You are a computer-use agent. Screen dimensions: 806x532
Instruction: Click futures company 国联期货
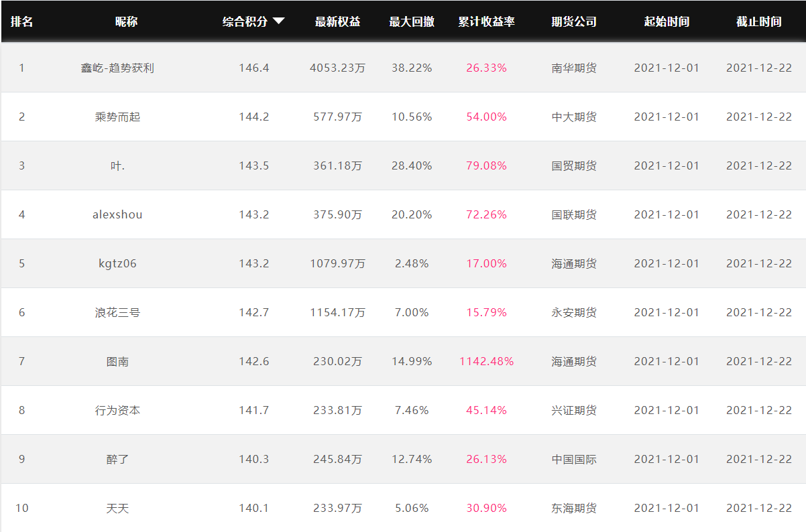574,214
